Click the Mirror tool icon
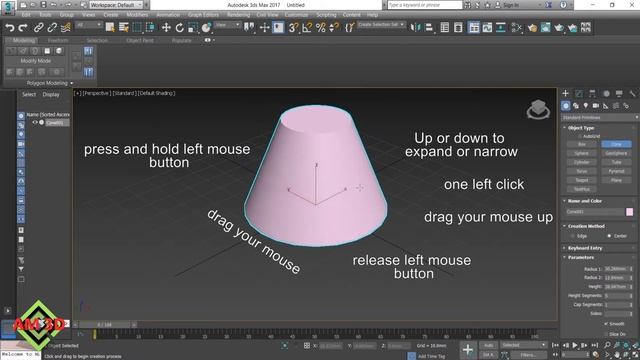Image resolution: width=640 pixels, height=360 pixels. point(415,27)
